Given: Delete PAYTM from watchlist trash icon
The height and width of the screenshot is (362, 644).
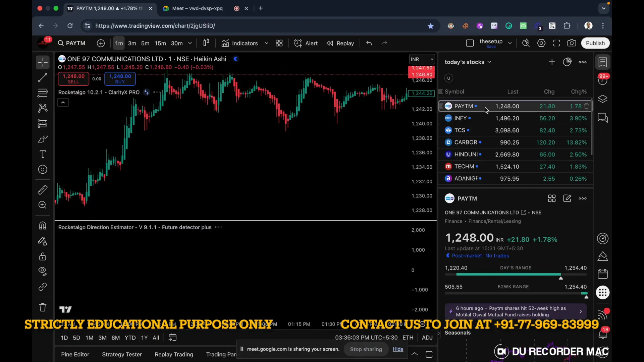Looking at the screenshot, I should (x=587, y=106).
